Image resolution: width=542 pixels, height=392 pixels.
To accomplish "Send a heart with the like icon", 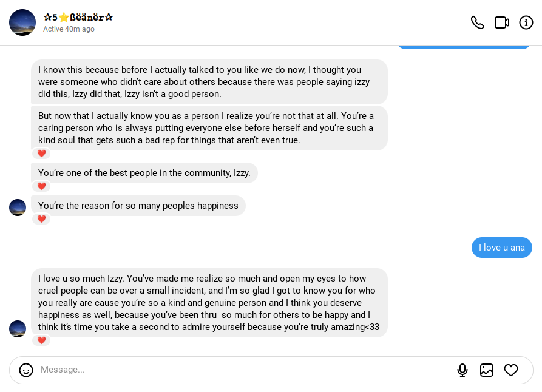I will 511,370.
